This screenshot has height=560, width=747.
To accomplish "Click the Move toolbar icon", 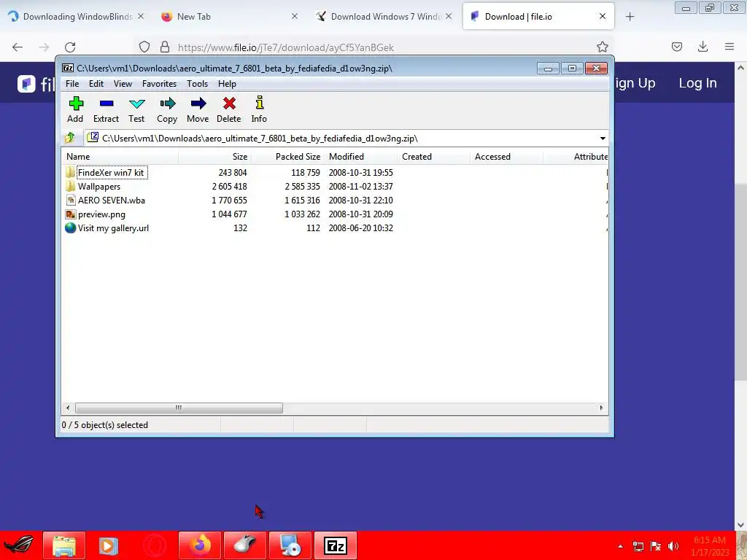I will pyautogui.click(x=198, y=104).
